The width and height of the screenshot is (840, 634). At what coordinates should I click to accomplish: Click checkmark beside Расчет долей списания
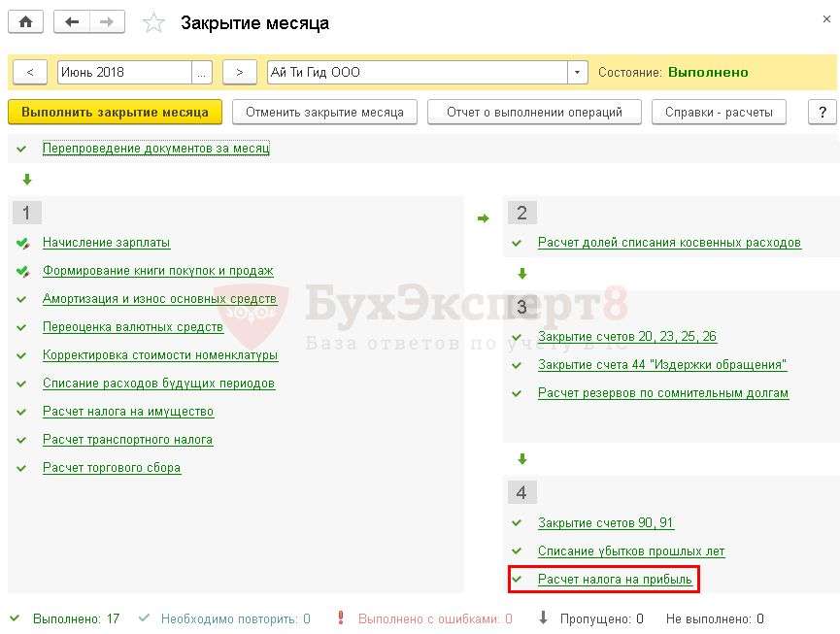point(517,243)
